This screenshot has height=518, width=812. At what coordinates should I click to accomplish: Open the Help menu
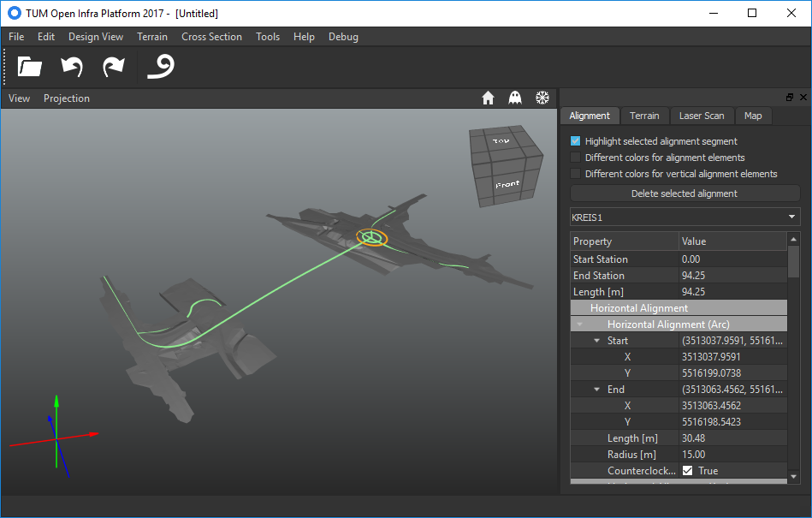tap(304, 37)
